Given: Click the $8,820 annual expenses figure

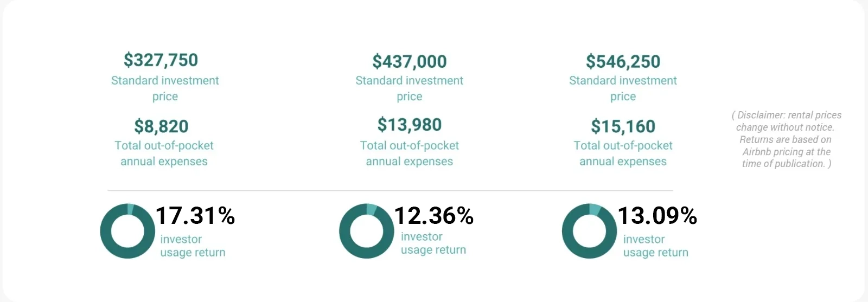Looking at the screenshot, I should [161, 126].
